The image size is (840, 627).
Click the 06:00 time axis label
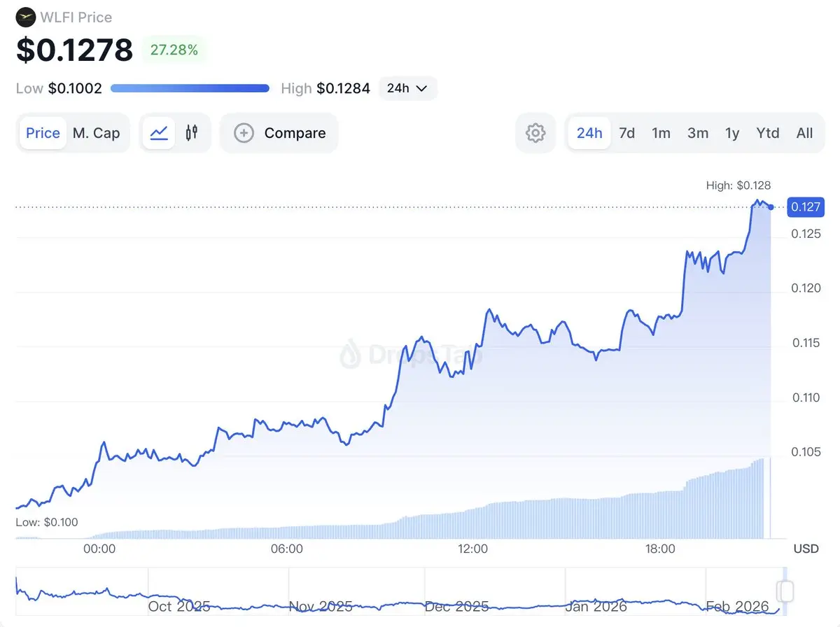point(287,549)
